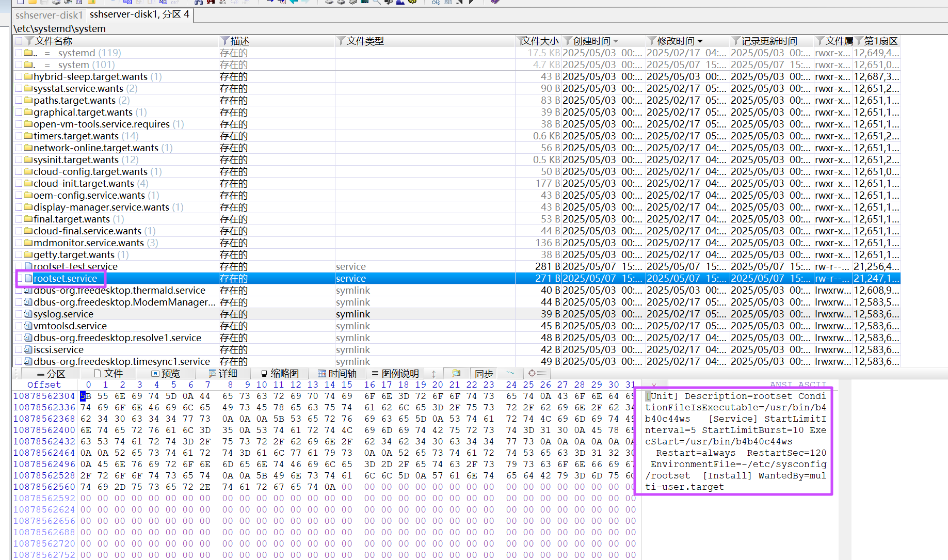Image resolution: width=948 pixels, height=560 pixels.
Task: Click the crosshair target icon in the bottom bar
Action: (x=532, y=373)
